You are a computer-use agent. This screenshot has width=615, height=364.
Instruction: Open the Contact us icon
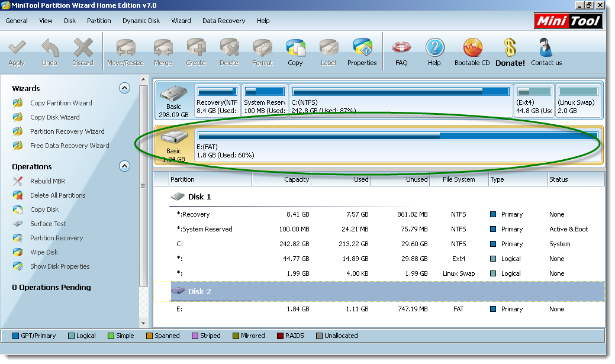(x=546, y=53)
